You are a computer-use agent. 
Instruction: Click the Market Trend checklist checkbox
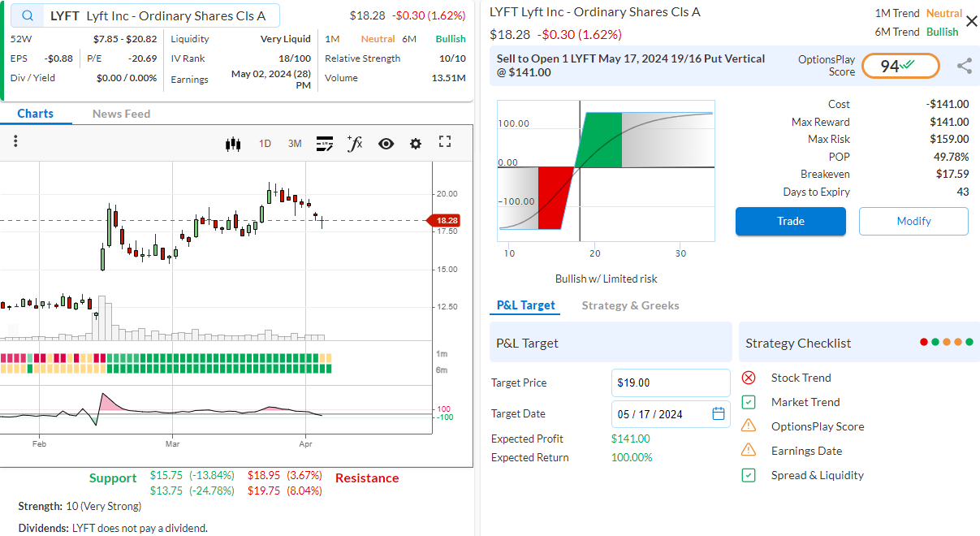point(749,402)
